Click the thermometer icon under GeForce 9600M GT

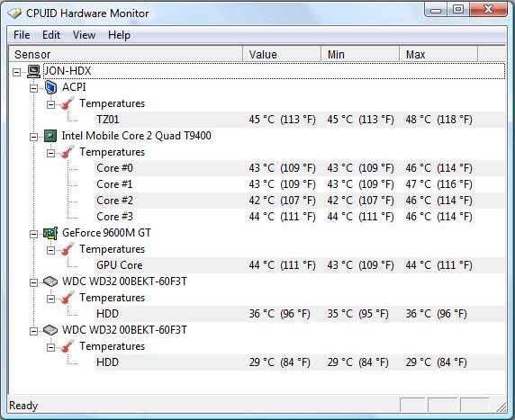67,249
